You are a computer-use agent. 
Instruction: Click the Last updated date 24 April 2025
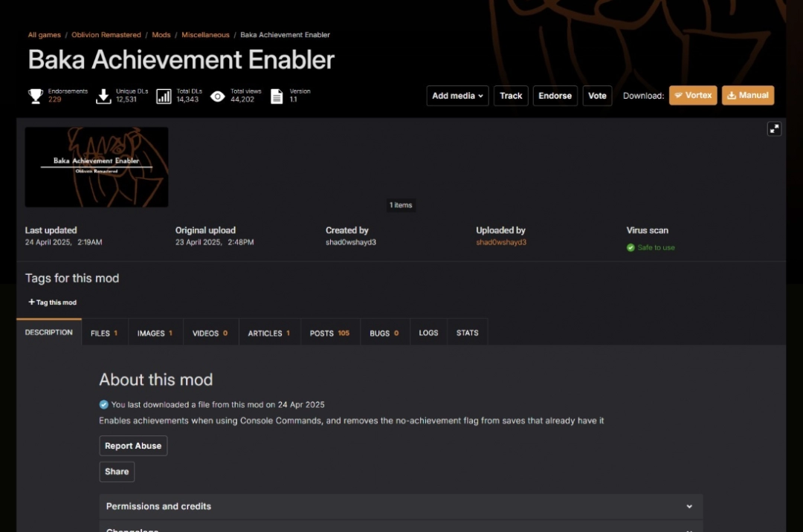click(63, 242)
